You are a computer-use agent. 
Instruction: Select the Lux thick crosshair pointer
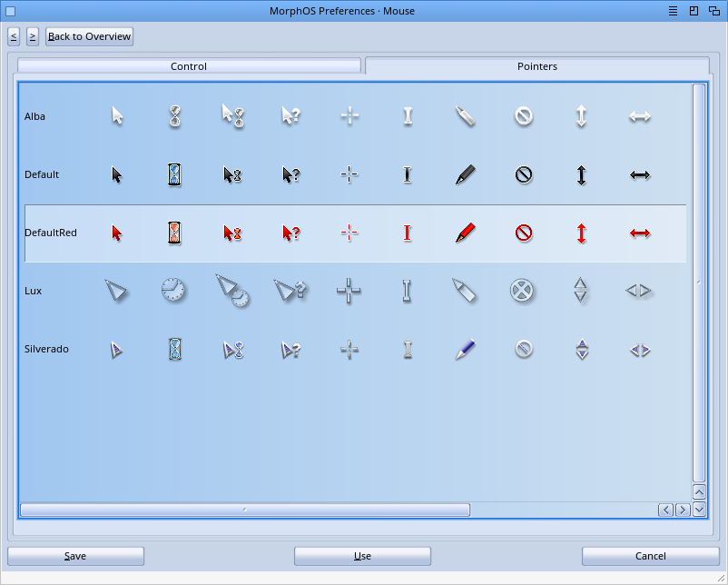point(349,291)
